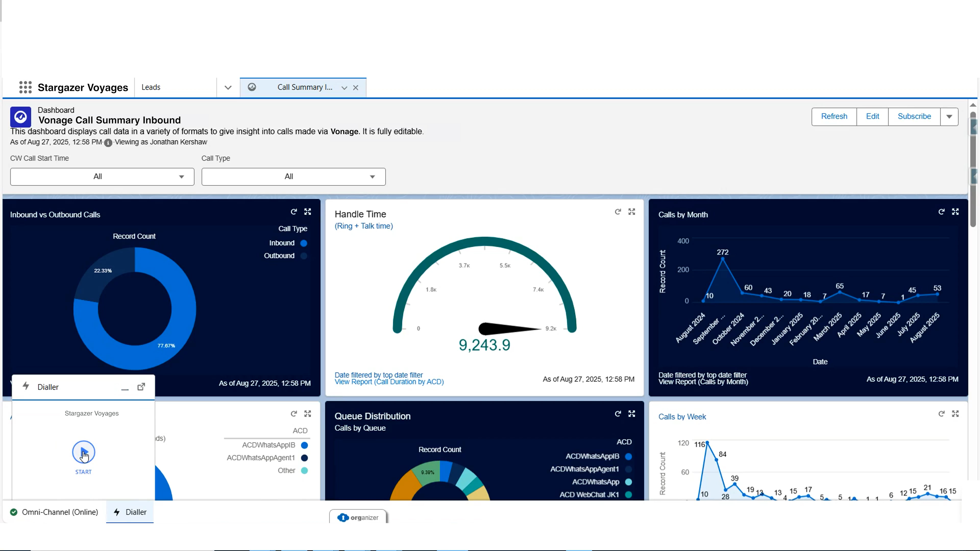Open the Omni-Channel (Online) utility item
Viewport: 980px width, 551px height.
(54, 512)
